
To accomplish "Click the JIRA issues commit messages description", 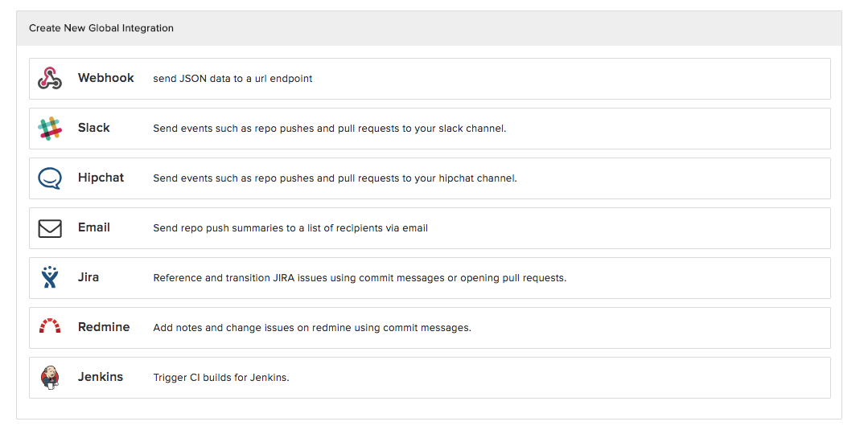I will click(360, 278).
